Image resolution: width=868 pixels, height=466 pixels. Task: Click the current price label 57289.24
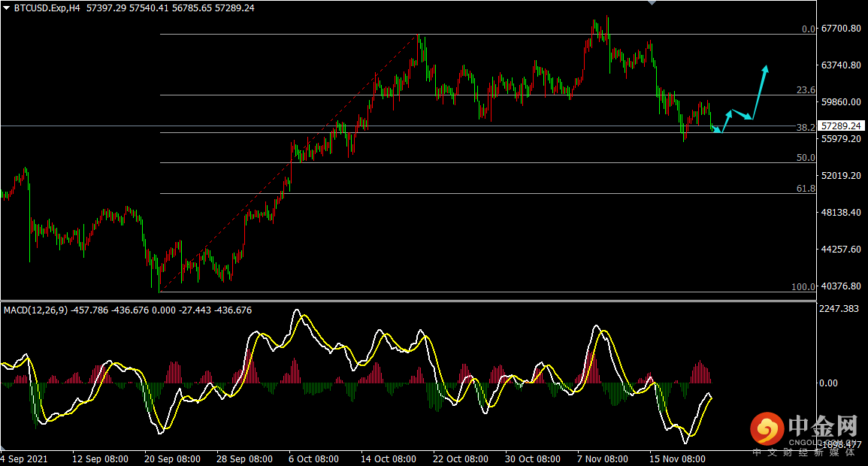[x=841, y=126]
